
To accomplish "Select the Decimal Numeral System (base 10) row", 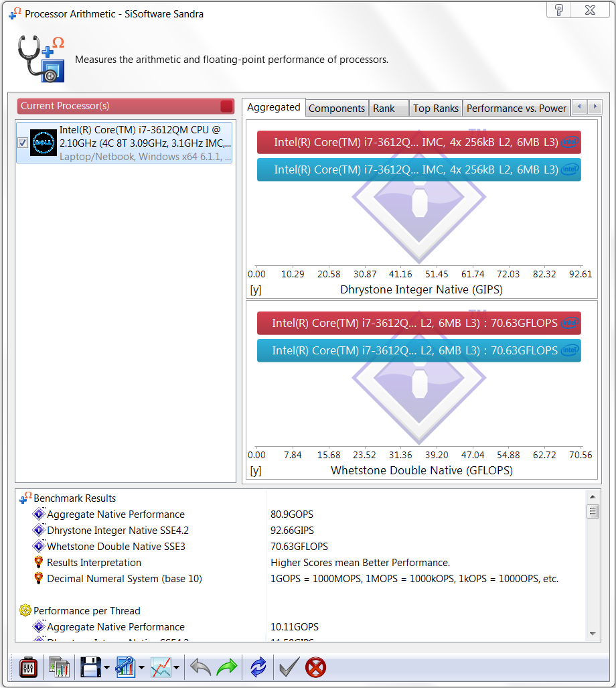I will click(125, 578).
